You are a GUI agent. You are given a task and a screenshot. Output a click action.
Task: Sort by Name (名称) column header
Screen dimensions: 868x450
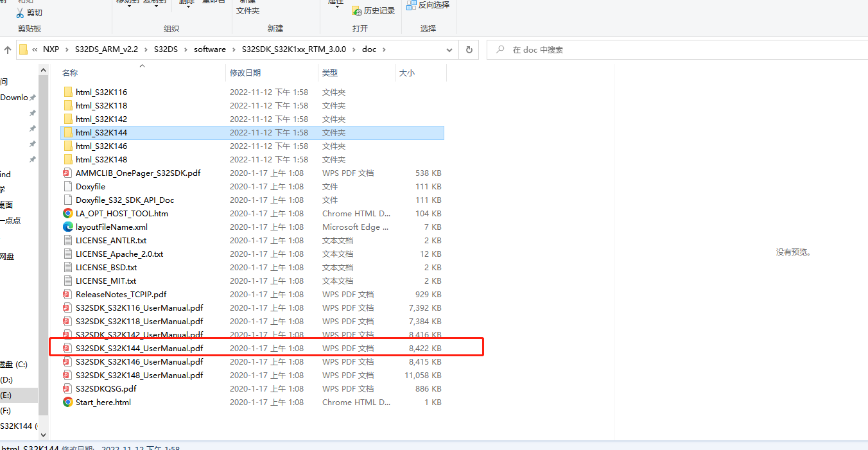70,73
